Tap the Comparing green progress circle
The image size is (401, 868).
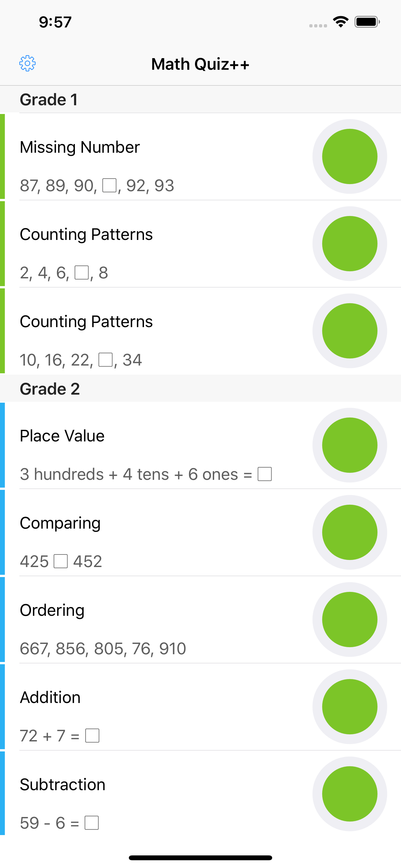pyautogui.click(x=349, y=532)
